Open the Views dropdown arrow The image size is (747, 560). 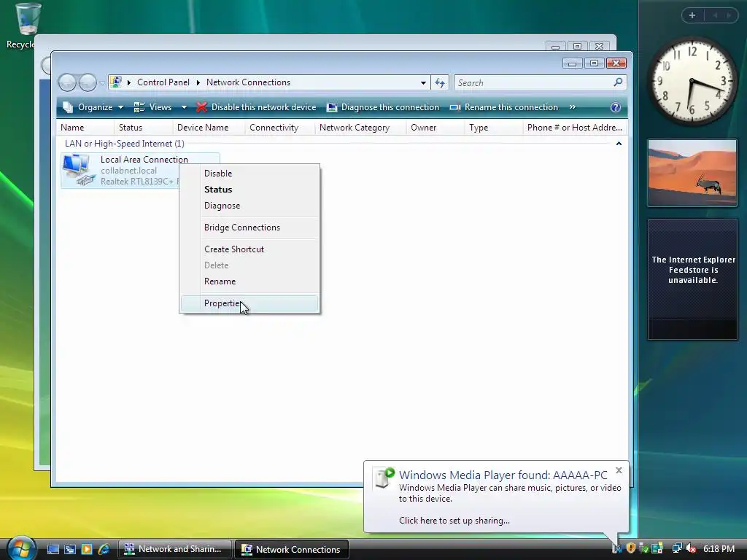(x=184, y=107)
